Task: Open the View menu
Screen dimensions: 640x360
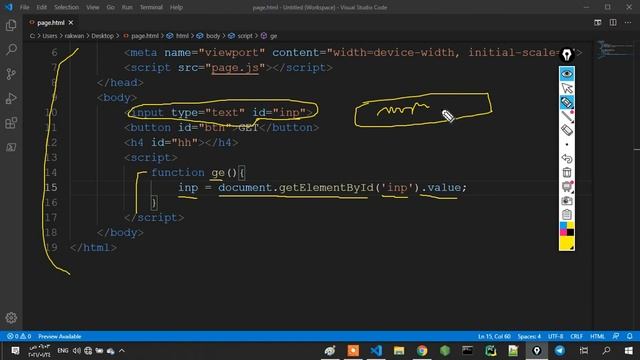Action: tap(93, 7)
